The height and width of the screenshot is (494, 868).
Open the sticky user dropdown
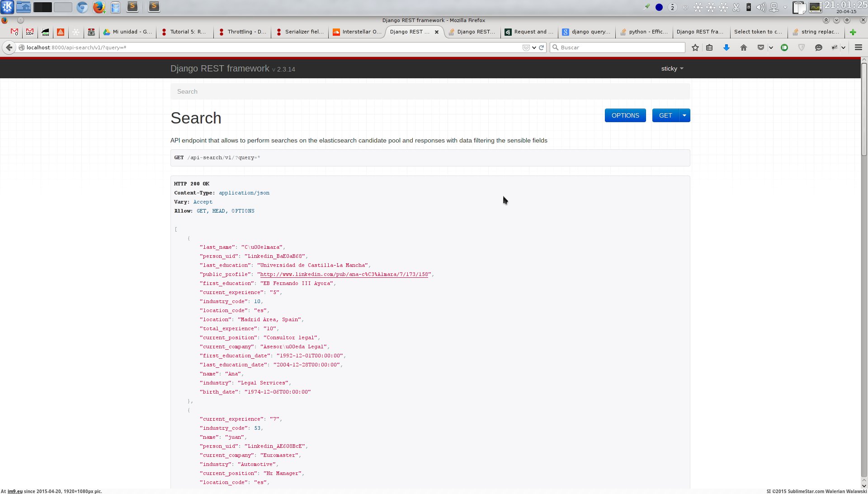tap(672, 69)
